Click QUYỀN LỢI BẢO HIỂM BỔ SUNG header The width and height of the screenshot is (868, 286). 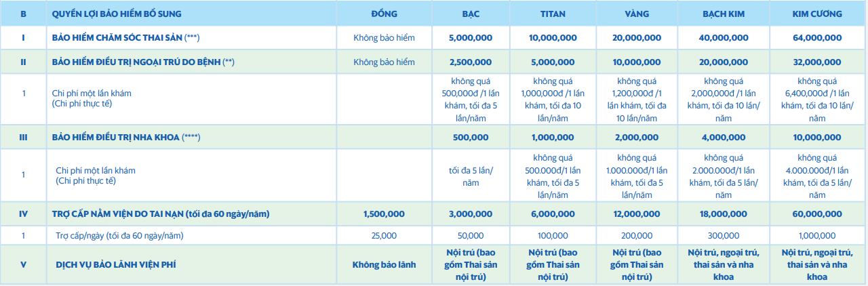coord(117,14)
